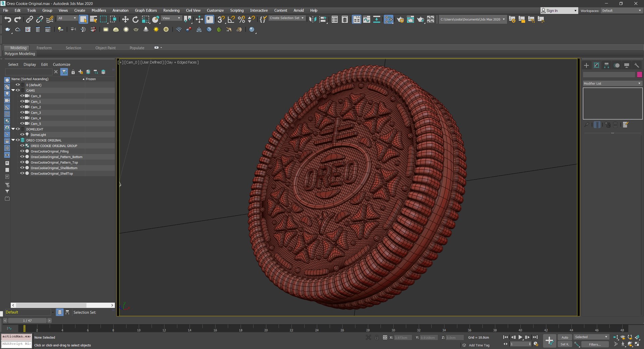Open the Arnold menu
The width and height of the screenshot is (644, 349).
coord(299,10)
